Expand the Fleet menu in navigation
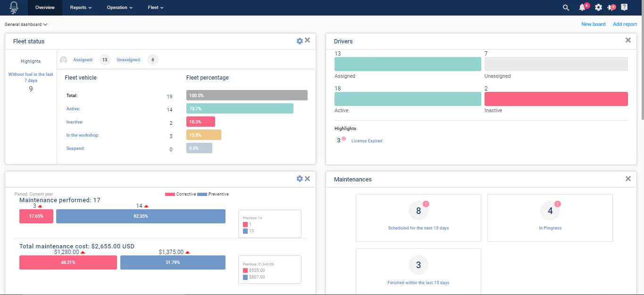The height and width of the screenshot is (295, 644). coord(156,8)
